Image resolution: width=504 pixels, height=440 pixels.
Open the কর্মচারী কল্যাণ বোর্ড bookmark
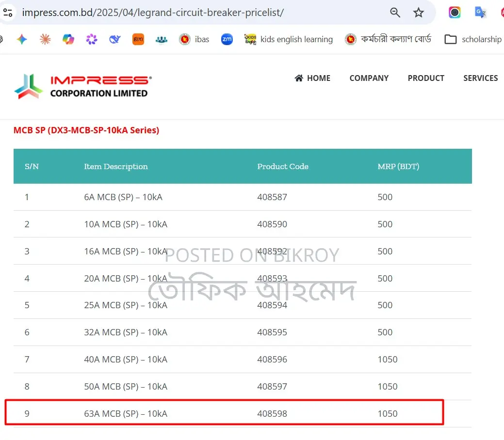[x=388, y=39]
